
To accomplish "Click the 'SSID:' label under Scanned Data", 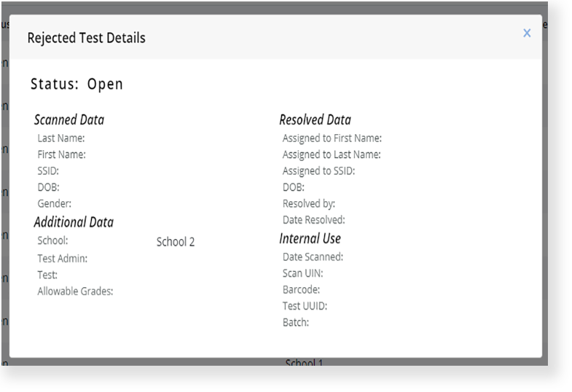I will [x=48, y=171].
